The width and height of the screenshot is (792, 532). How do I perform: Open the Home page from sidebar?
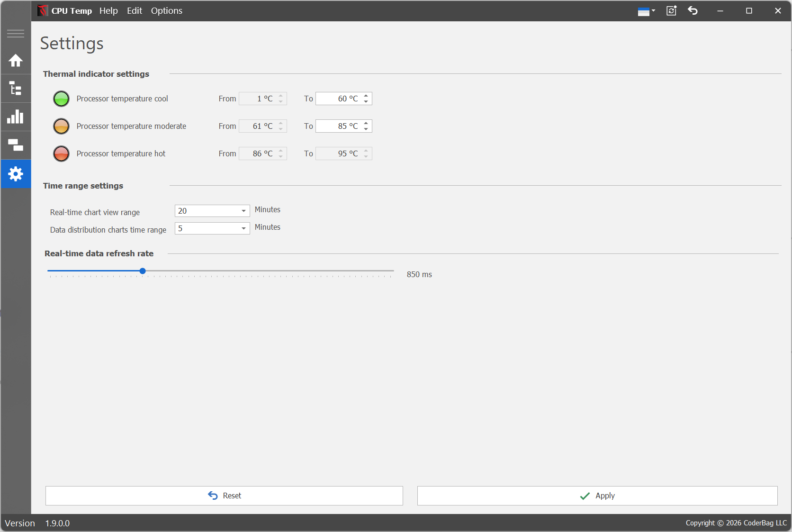click(x=16, y=61)
